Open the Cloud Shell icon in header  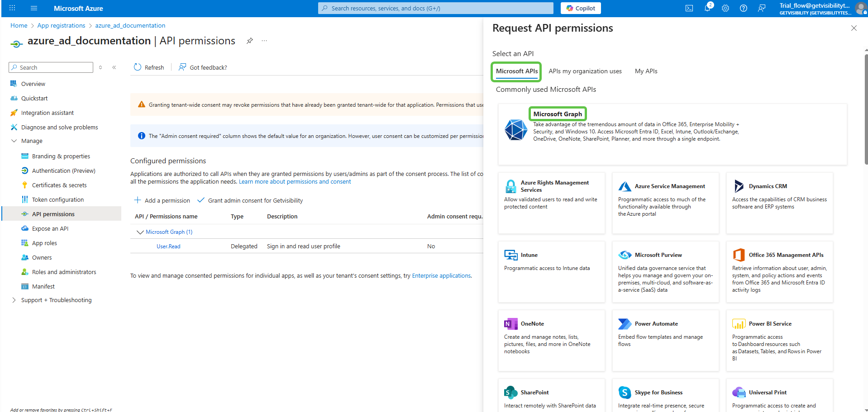coord(689,8)
